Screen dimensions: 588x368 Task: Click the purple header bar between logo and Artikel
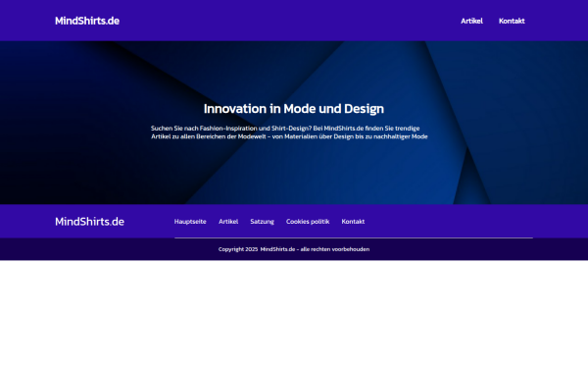290,21
